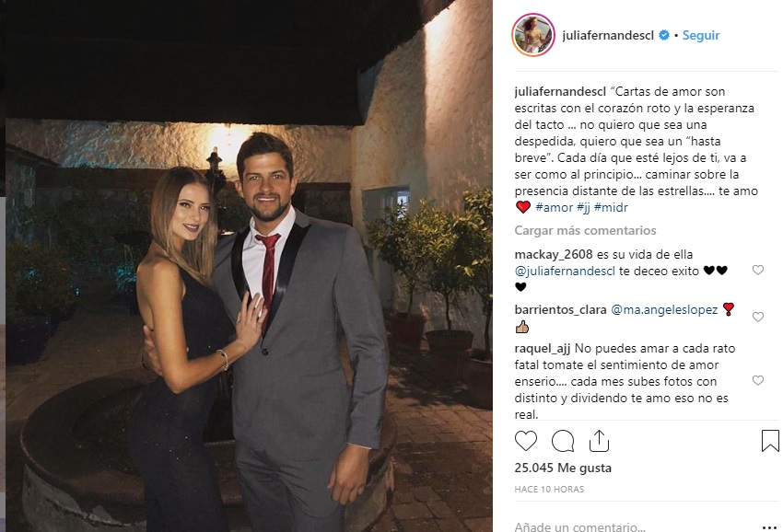View the 25.045 Me gusta likes list
The width and height of the screenshot is (783, 532).
(563, 468)
